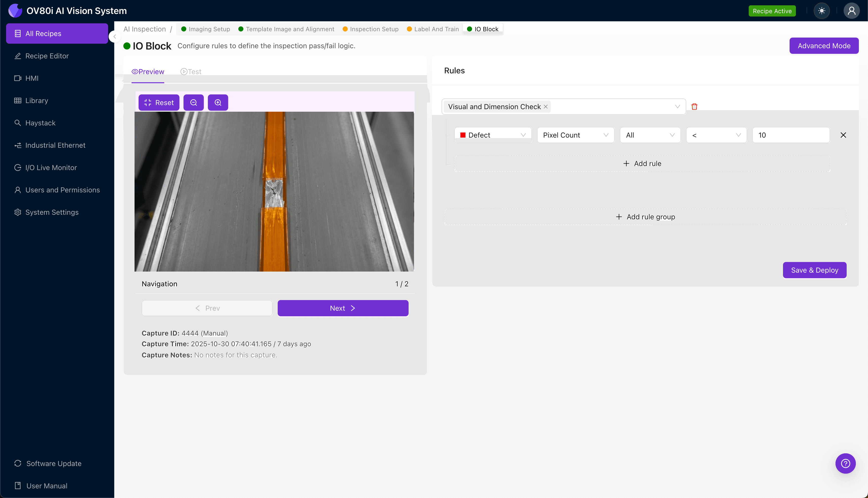Select Haystack in the sidebar

(40, 123)
